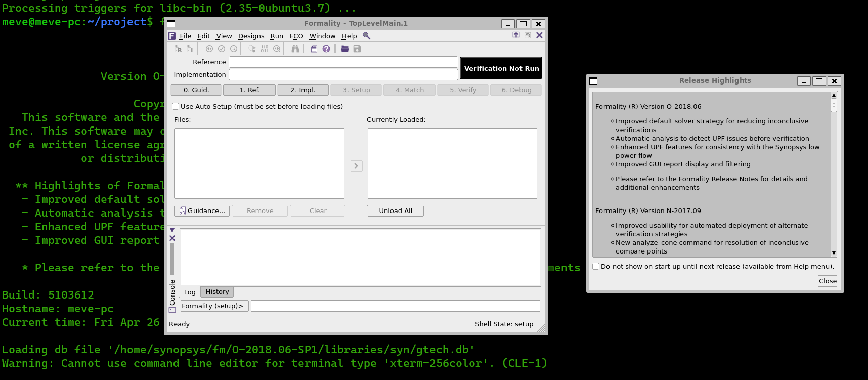Viewport: 868px width, 380px height.
Task: Click the 'Shell State: setup' status text
Action: tap(504, 324)
